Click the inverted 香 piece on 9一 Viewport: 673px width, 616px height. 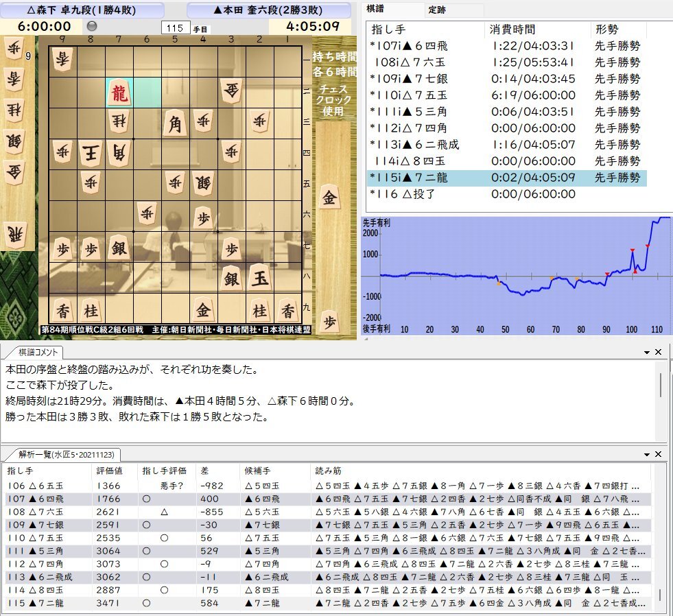[x=62, y=59]
